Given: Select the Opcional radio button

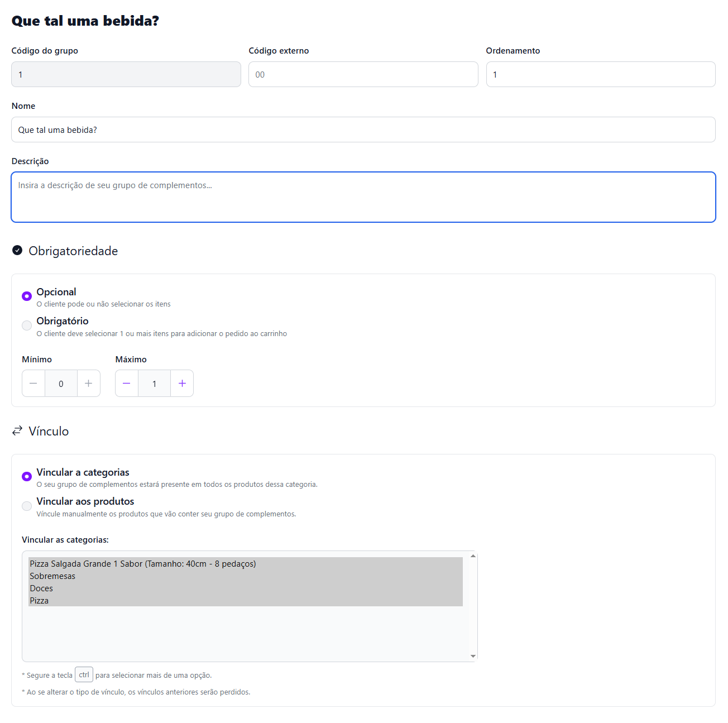Looking at the screenshot, I should (x=27, y=296).
